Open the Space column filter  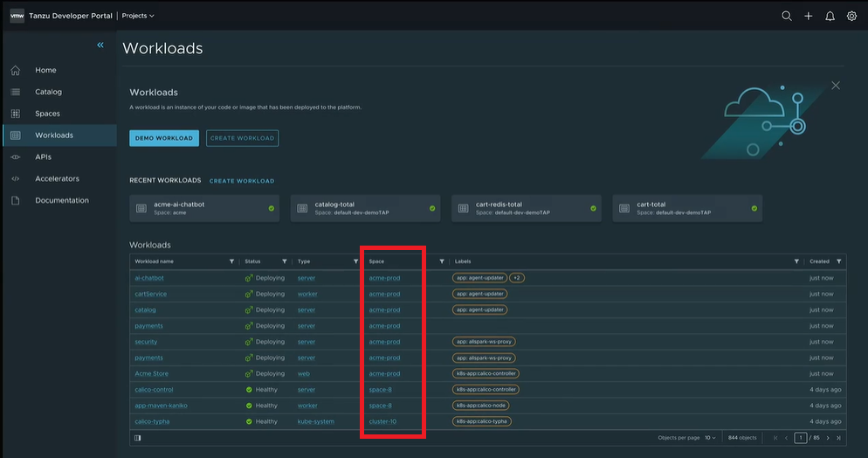(442, 261)
